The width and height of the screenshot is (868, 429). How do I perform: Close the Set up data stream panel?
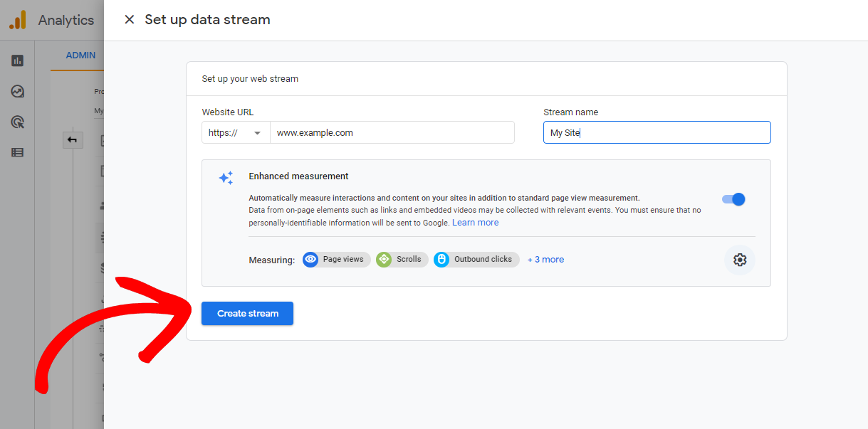coord(129,20)
